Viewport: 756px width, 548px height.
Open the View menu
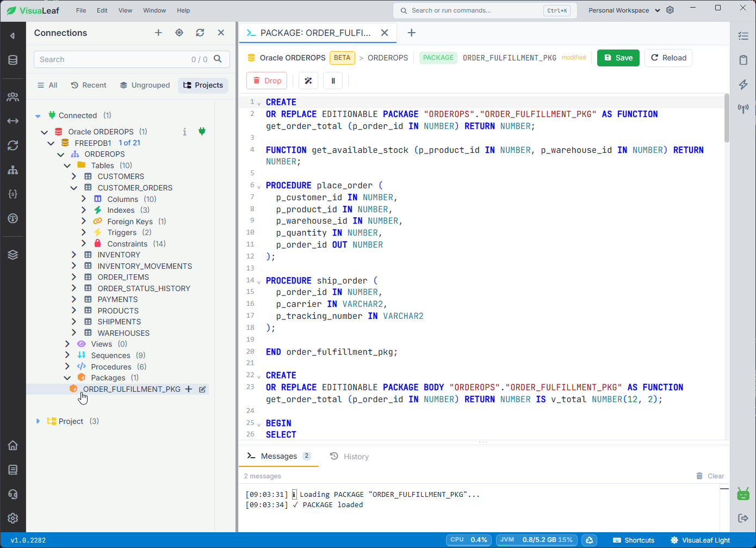click(x=125, y=10)
